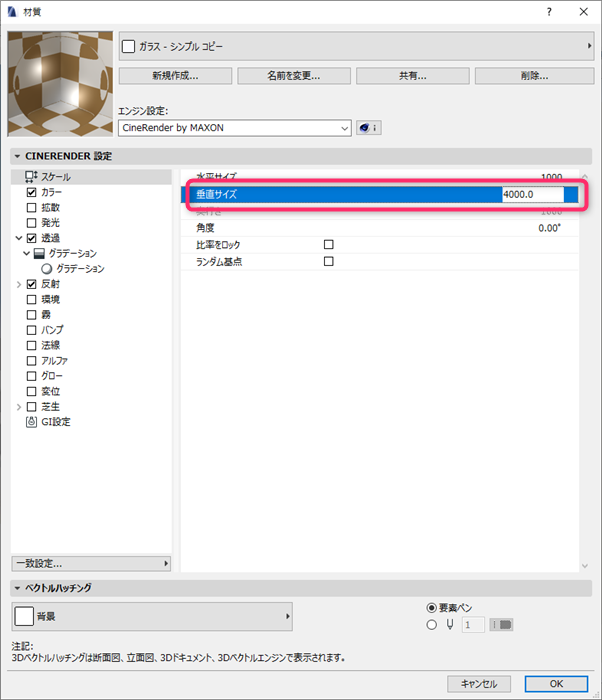Enable the 環境 channel checkbox
The width and height of the screenshot is (602, 700).
[x=31, y=300]
